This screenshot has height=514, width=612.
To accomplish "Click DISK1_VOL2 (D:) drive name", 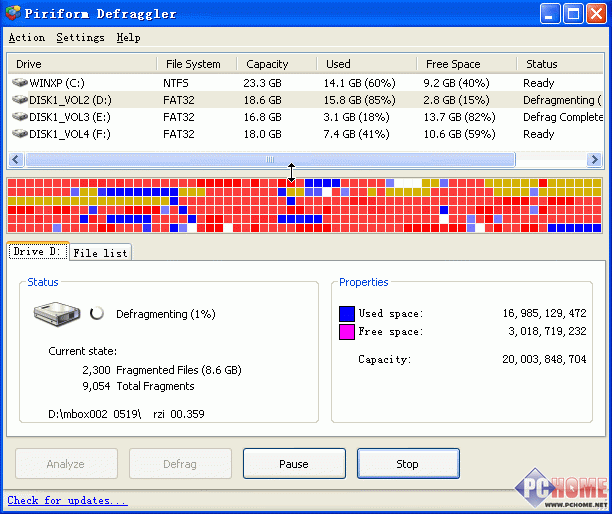I will tap(70, 100).
